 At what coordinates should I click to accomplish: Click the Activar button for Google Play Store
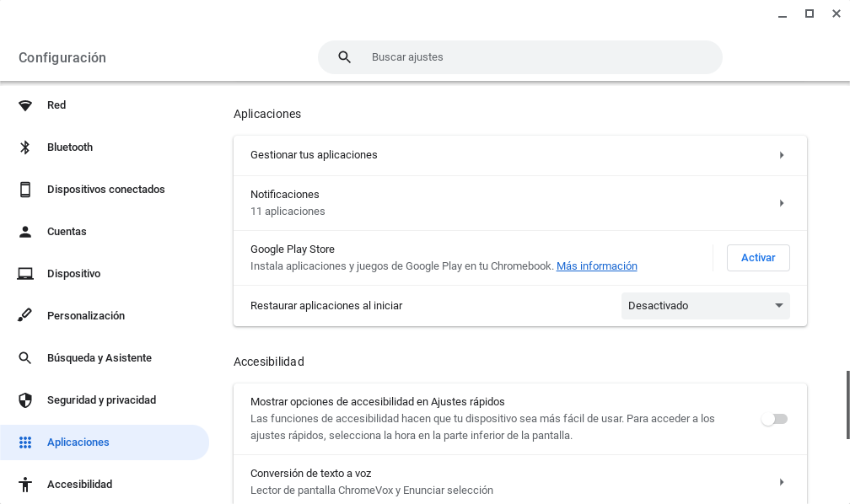(757, 257)
